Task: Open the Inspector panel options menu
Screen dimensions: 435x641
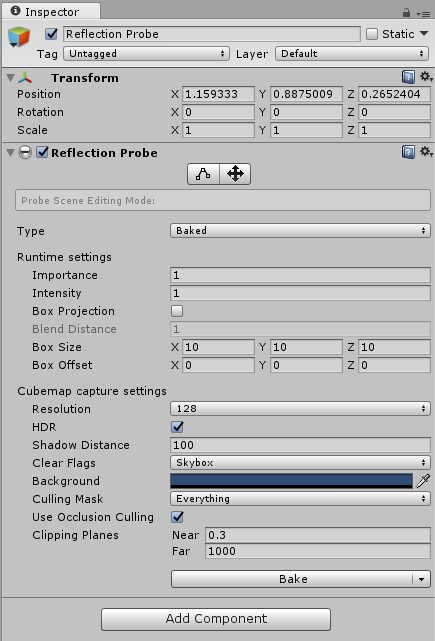Action: pos(423,14)
